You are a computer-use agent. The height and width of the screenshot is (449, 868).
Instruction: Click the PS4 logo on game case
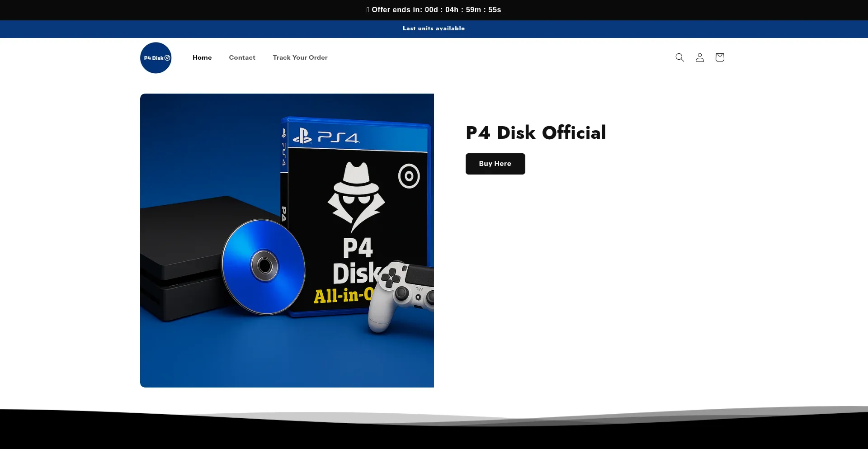point(325,136)
